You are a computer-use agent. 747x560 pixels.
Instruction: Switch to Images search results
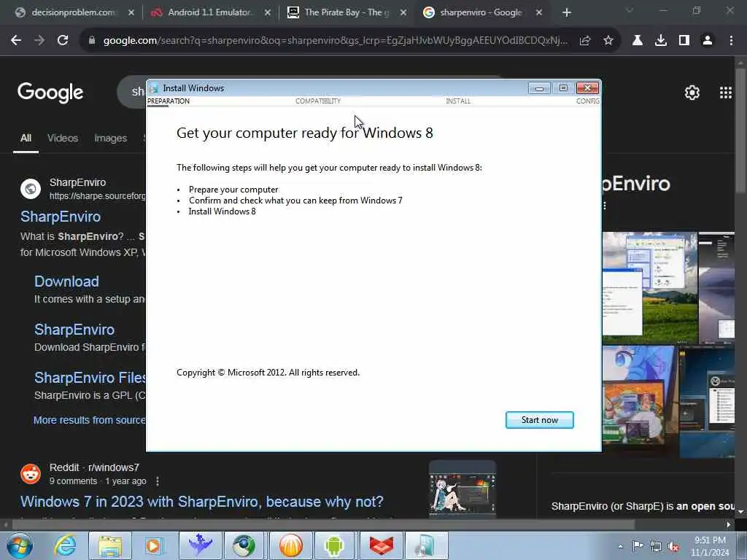coord(111,138)
